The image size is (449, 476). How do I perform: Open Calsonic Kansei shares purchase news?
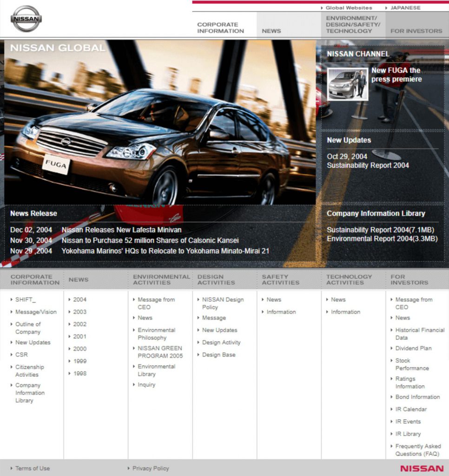coord(150,240)
